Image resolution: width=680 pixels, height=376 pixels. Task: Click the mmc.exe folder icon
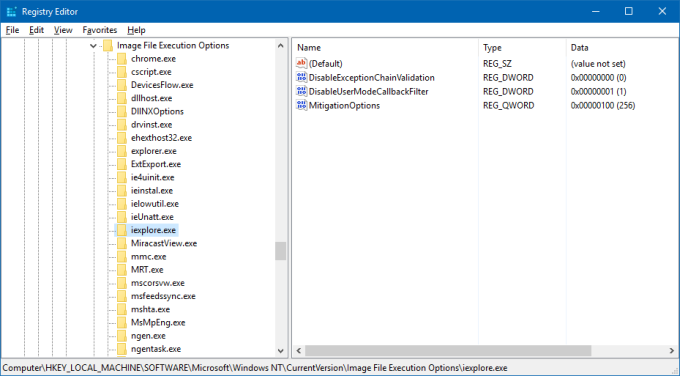(122, 256)
